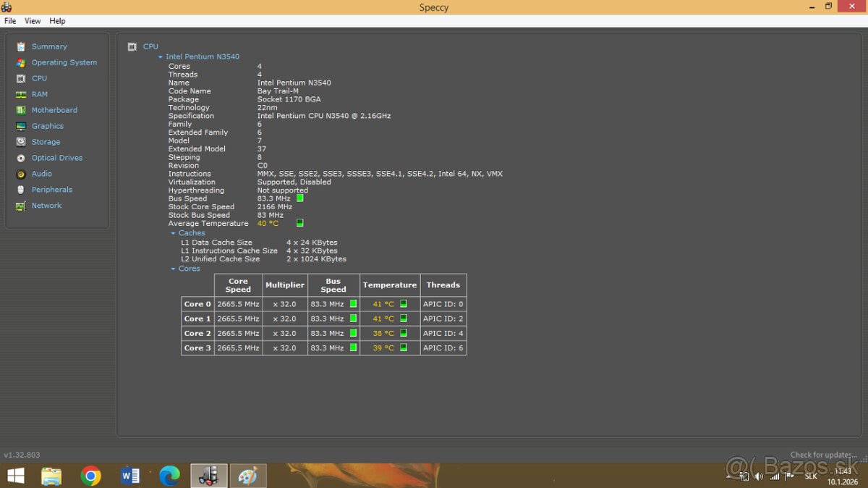Click the taskbar clock showing 10.1.2026

point(843,476)
